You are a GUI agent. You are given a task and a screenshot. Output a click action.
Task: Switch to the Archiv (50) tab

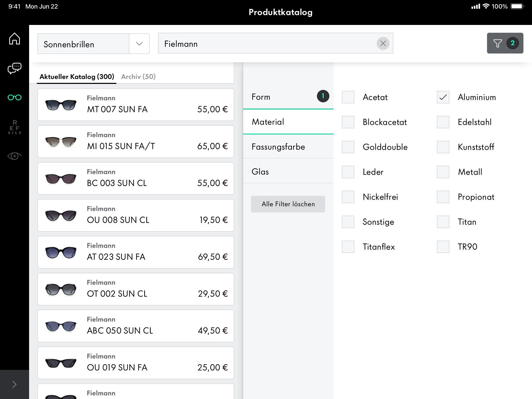[x=138, y=77]
